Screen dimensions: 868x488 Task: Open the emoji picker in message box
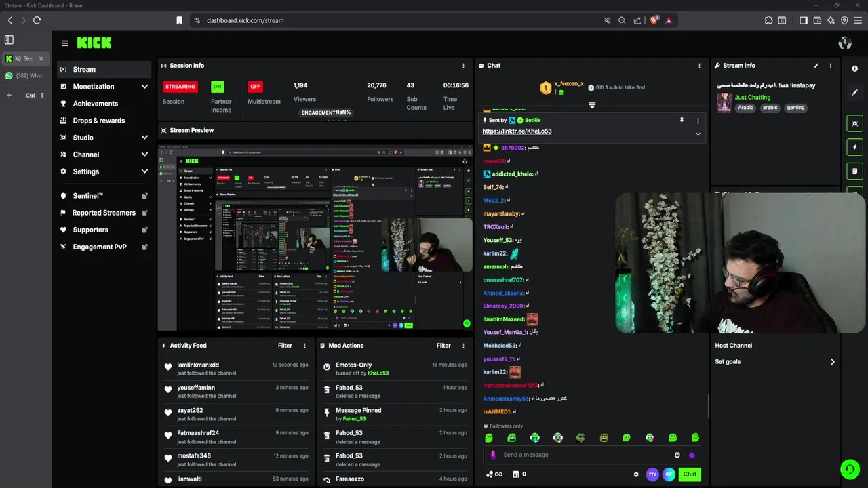coord(677,455)
